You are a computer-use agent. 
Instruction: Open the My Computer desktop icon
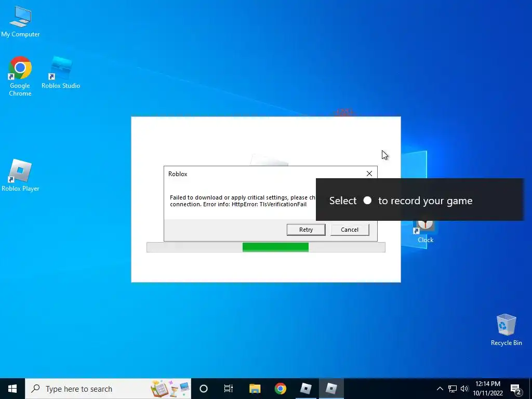20,22
